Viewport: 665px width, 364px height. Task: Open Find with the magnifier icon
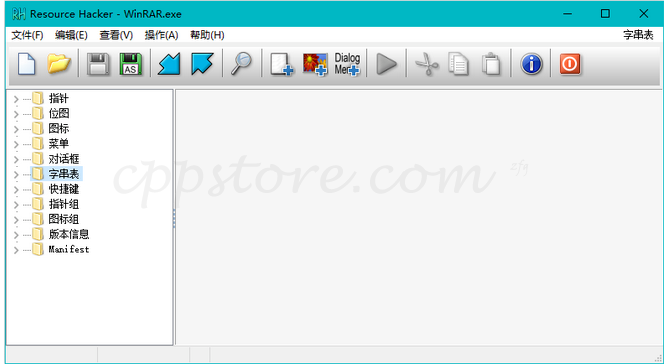[x=241, y=64]
